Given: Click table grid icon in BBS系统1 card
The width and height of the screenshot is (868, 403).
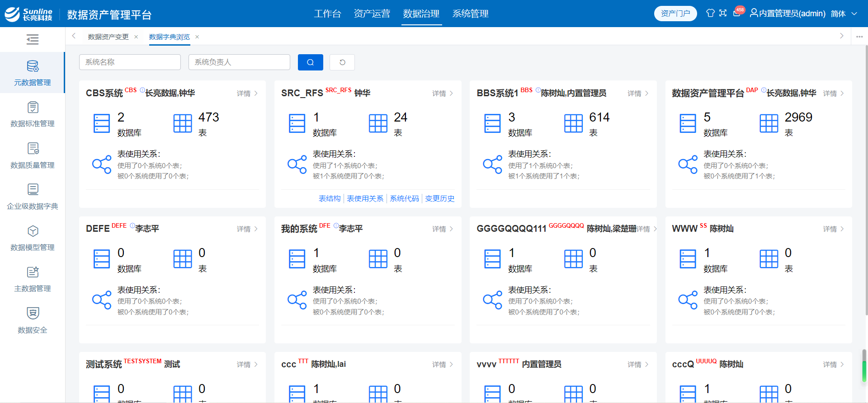Looking at the screenshot, I should point(573,123).
